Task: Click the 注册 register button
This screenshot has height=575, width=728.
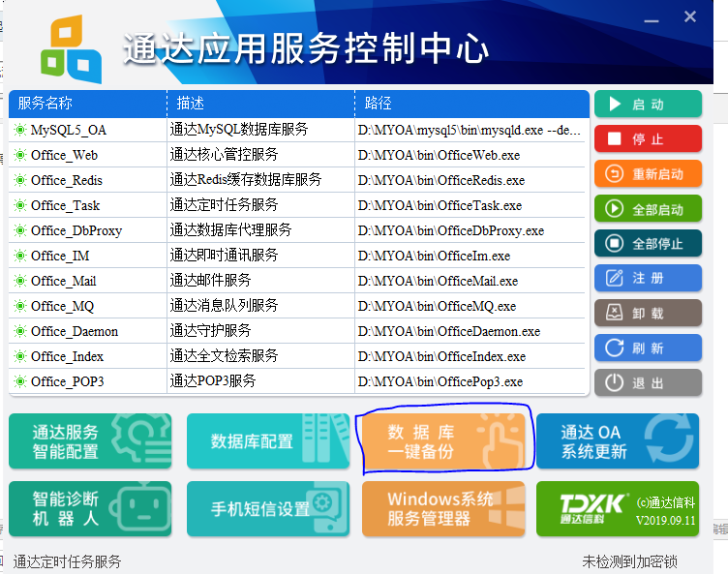Action: click(x=648, y=278)
